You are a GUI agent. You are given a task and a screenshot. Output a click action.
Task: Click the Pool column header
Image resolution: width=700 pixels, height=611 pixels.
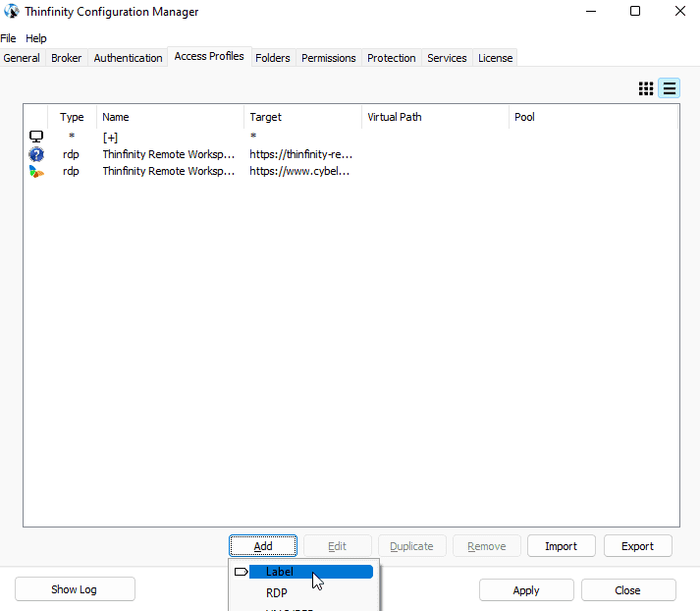tap(593, 117)
